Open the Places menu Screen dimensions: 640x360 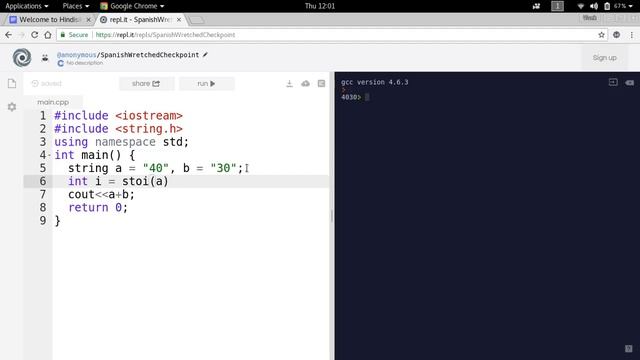pos(76,6)
